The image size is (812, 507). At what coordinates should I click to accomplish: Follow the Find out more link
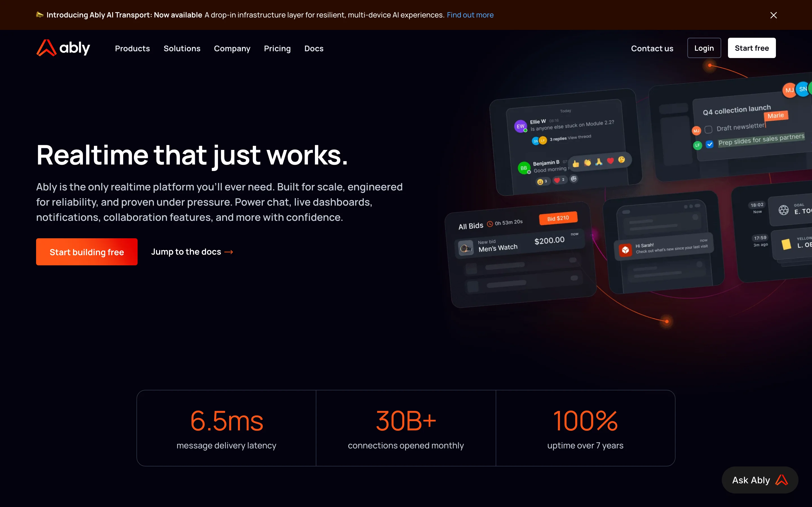[x=470, y=15]
